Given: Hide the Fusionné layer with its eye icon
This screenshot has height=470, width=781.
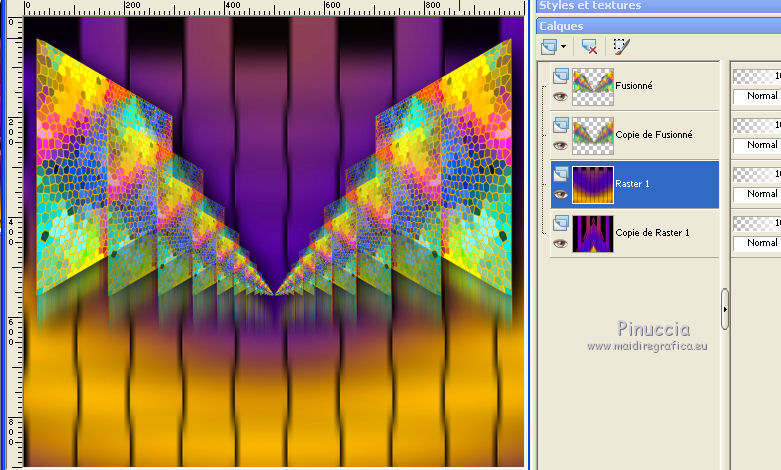Looking at the screenshot, I should point(560,96).
